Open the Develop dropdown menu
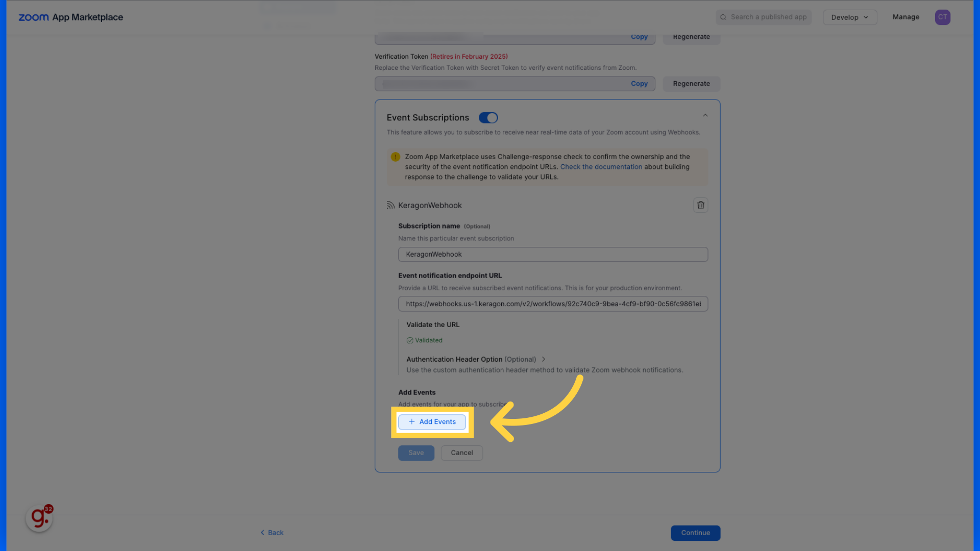Viewport: 980px width, 551px height. pyautogui.click(x=850, y=17)
